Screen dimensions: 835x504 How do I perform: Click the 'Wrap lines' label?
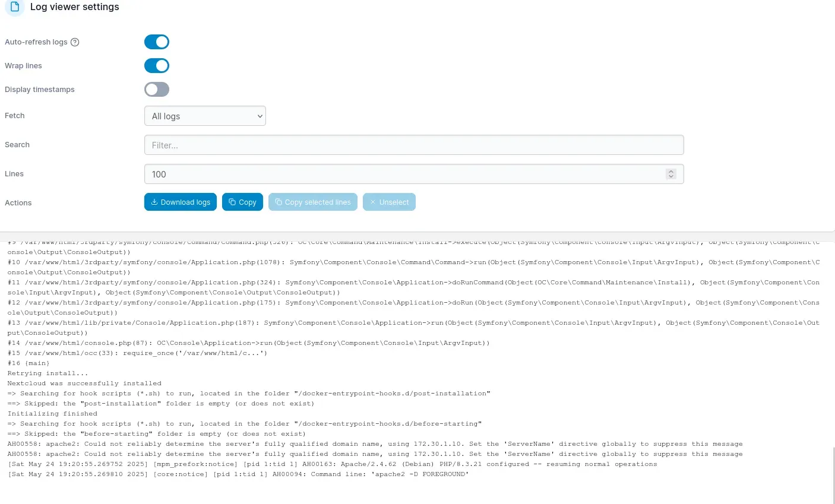(23, 66)
